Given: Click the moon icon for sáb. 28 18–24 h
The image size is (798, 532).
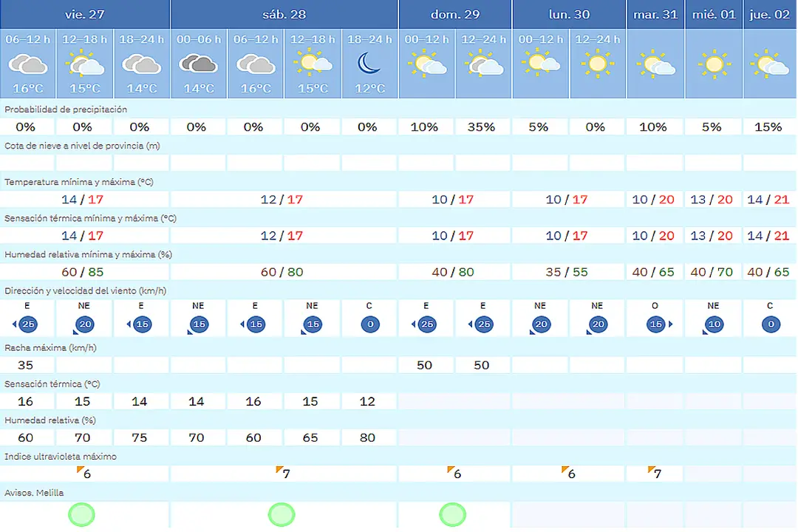Looking at the screenshot, I should [x=369, y=64].
